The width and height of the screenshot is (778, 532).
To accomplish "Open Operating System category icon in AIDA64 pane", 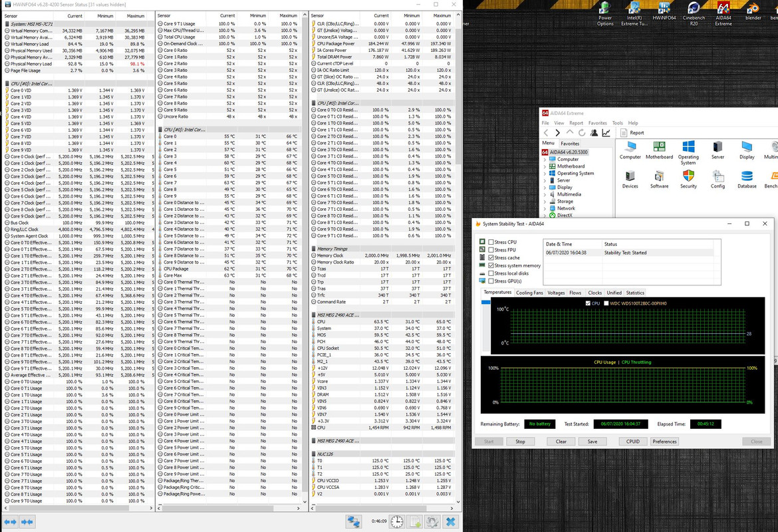I will (688, 153).
